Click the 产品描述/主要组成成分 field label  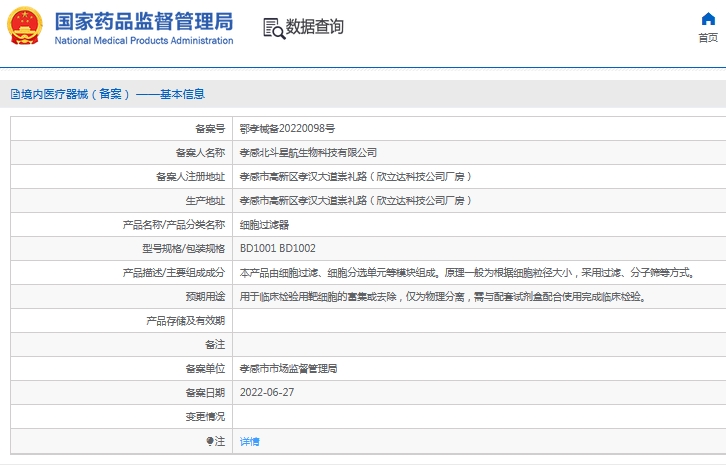tap(174, 273)
